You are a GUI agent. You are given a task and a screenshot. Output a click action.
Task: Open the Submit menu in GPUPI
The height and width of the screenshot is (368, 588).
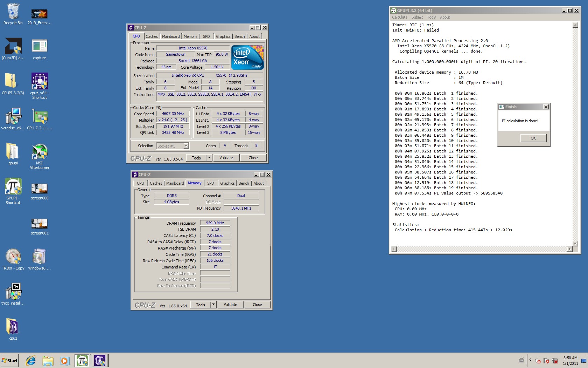(417, 17)
